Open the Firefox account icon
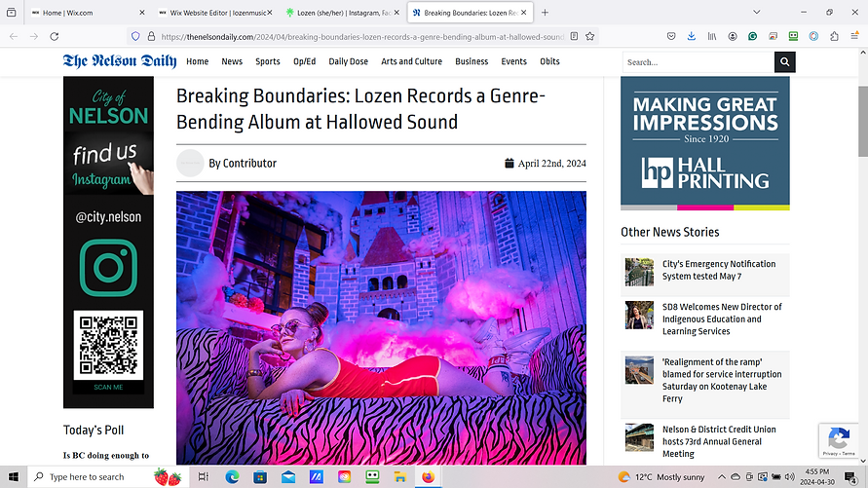 pyautogui.click(x=733, y=36)
